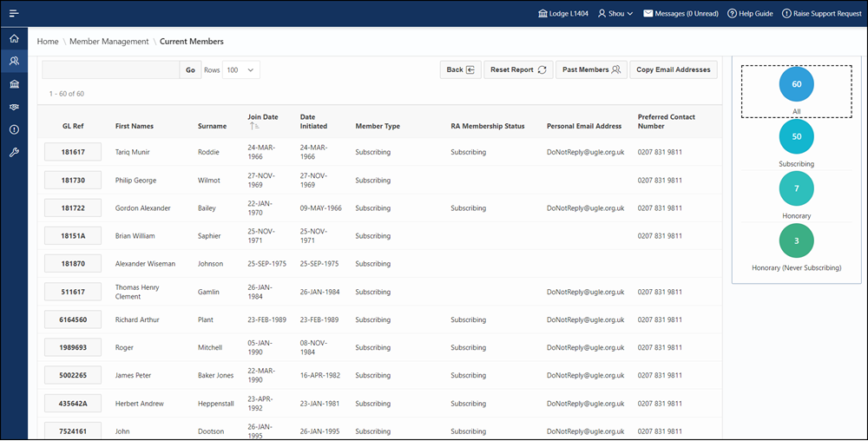The height and width of the screenshot is (441, 868).
Task: Open the Shou user menu
Action: click(615, 14)
